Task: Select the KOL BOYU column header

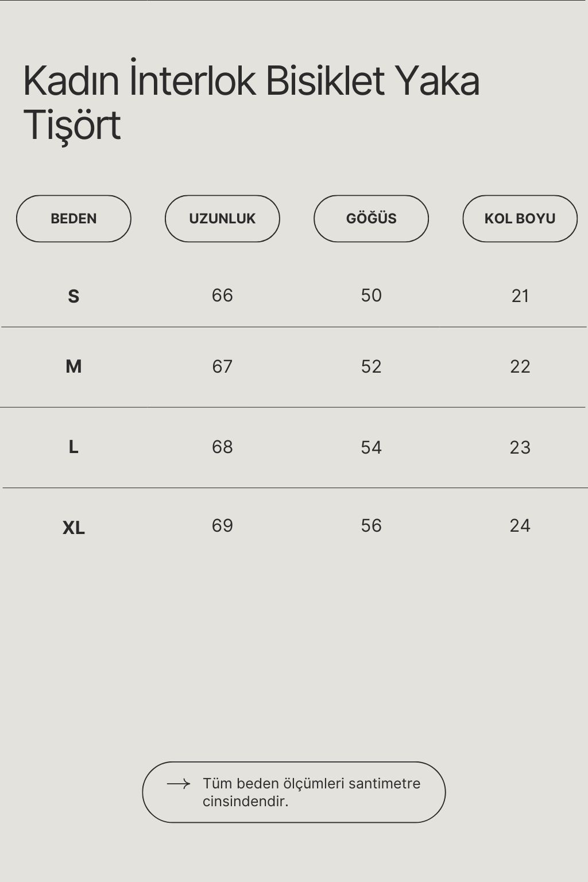Action: [520, 219]
